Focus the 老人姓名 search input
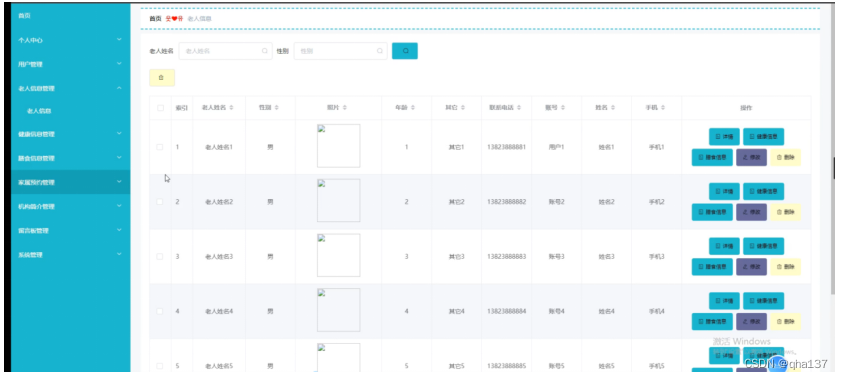Viewport: 843px width, 379px height. click(225, 51)
